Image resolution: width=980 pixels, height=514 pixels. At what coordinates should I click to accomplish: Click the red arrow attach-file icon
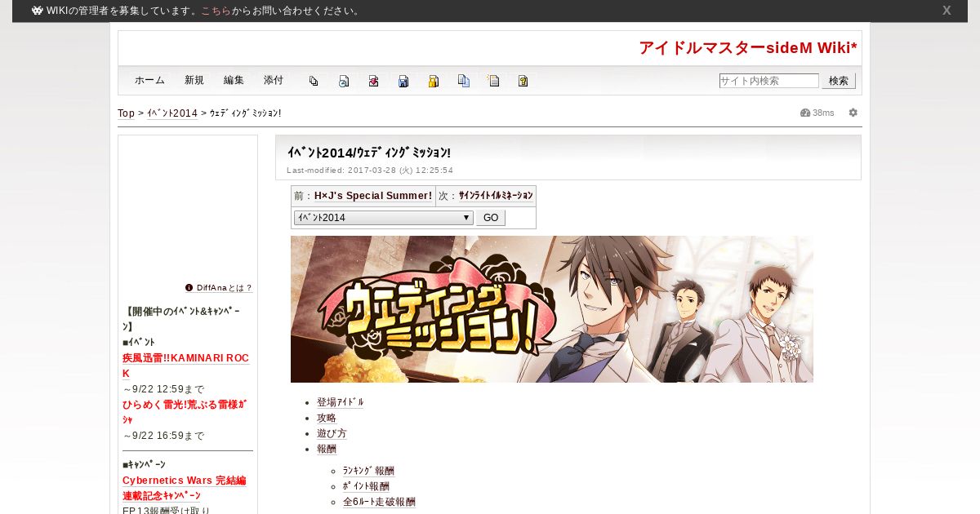pyautogui.click(x=373, y=81)
